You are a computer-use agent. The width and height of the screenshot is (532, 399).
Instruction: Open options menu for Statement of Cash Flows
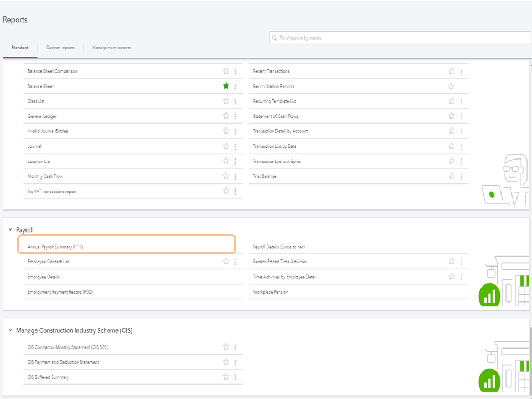coord(461,116)
